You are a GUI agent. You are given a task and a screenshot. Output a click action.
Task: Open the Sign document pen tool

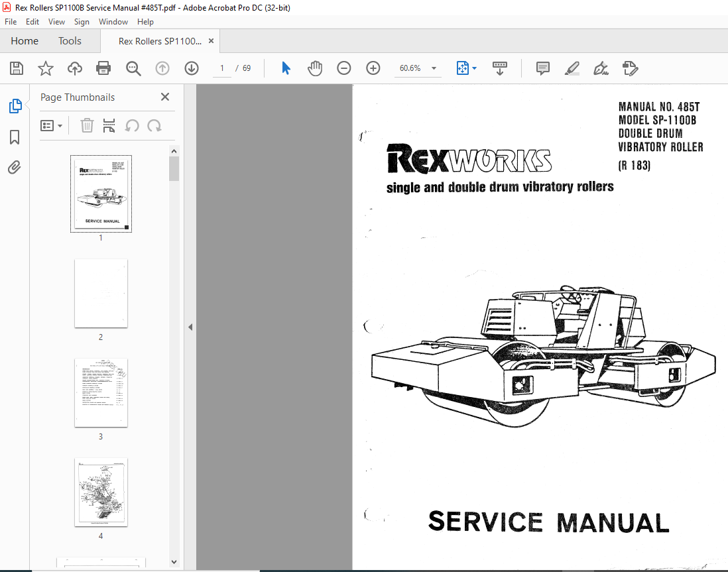[x=601, y=68]
